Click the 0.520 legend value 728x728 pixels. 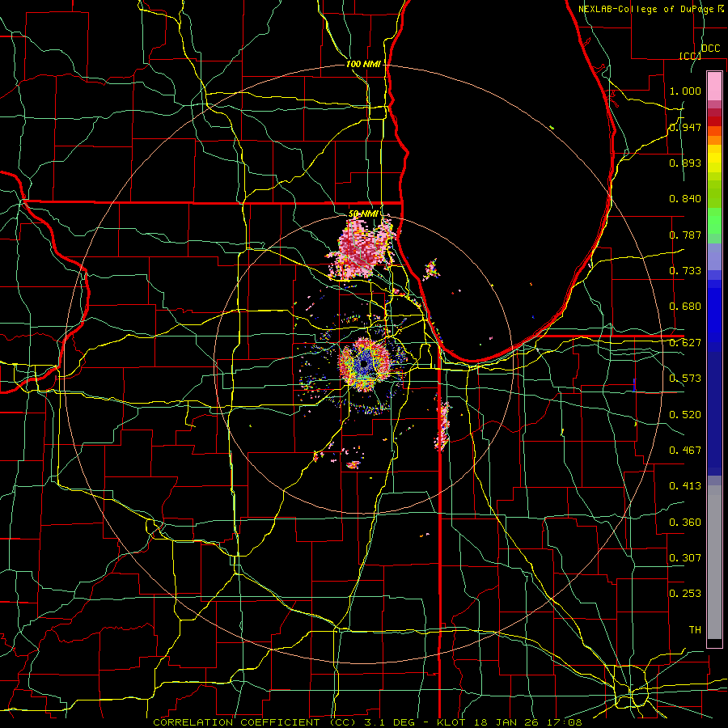click(685, 415)
